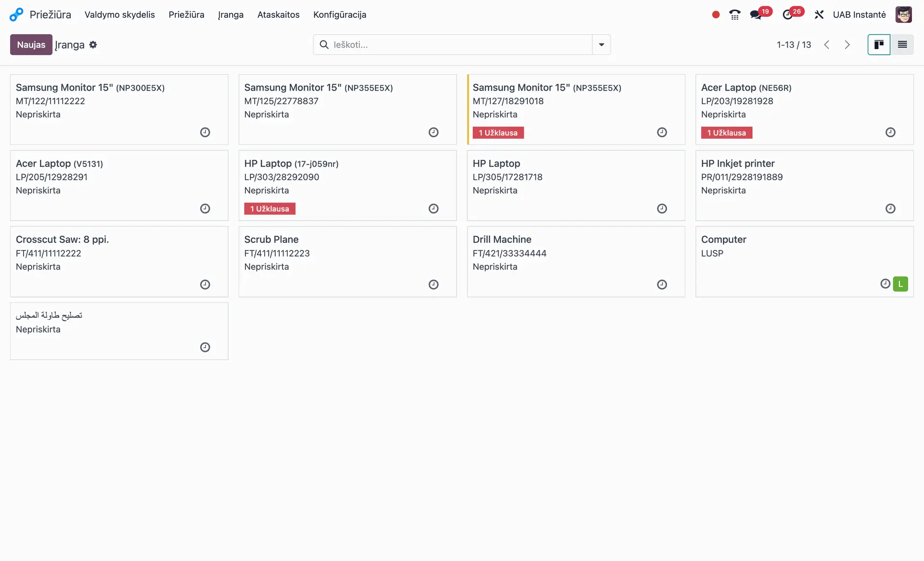
Task: Click Įranga breadcrumb title
Action: (x=70, y=45)
